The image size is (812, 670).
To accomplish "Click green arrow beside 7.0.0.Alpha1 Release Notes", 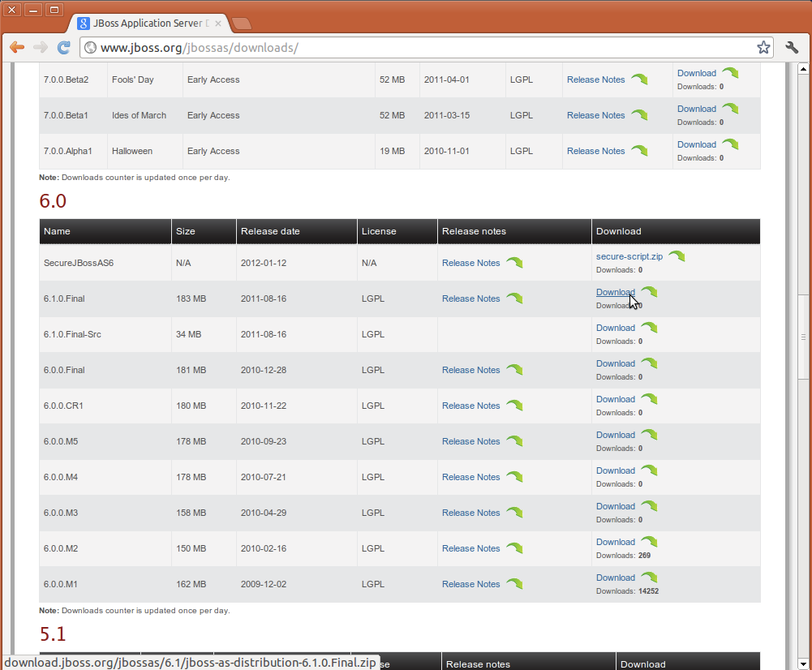I will click(x=639, y=151).
